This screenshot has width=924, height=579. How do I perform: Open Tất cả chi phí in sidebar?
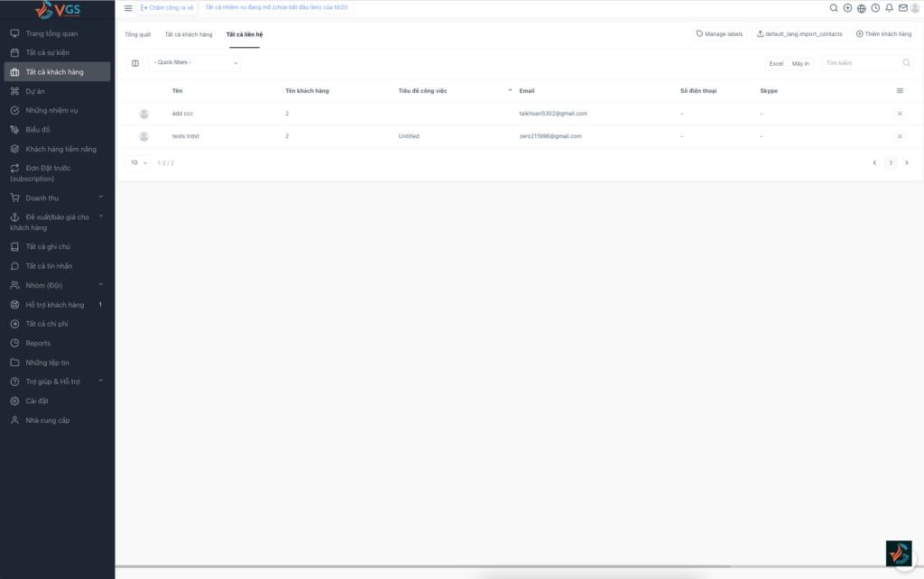tap(57, 324)
